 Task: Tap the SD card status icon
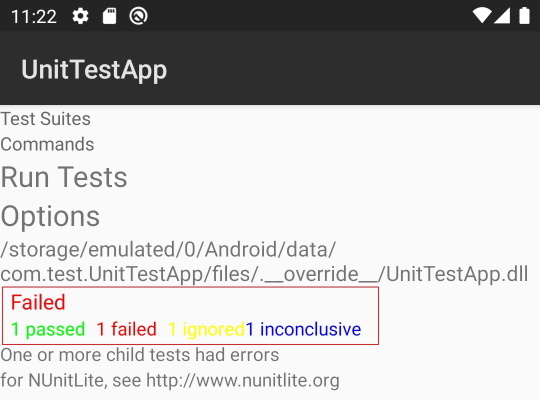(x=110, y=16)
